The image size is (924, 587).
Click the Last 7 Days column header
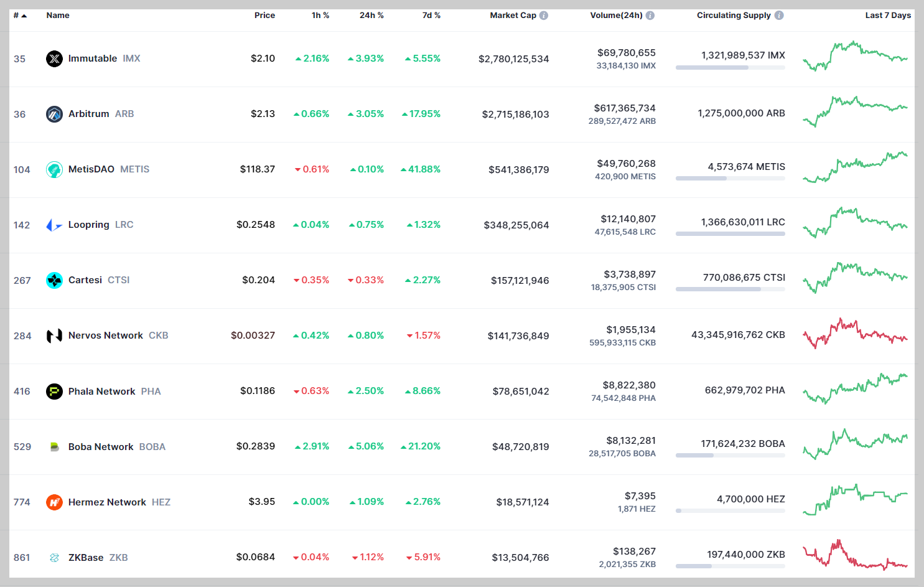click(888, 15)
